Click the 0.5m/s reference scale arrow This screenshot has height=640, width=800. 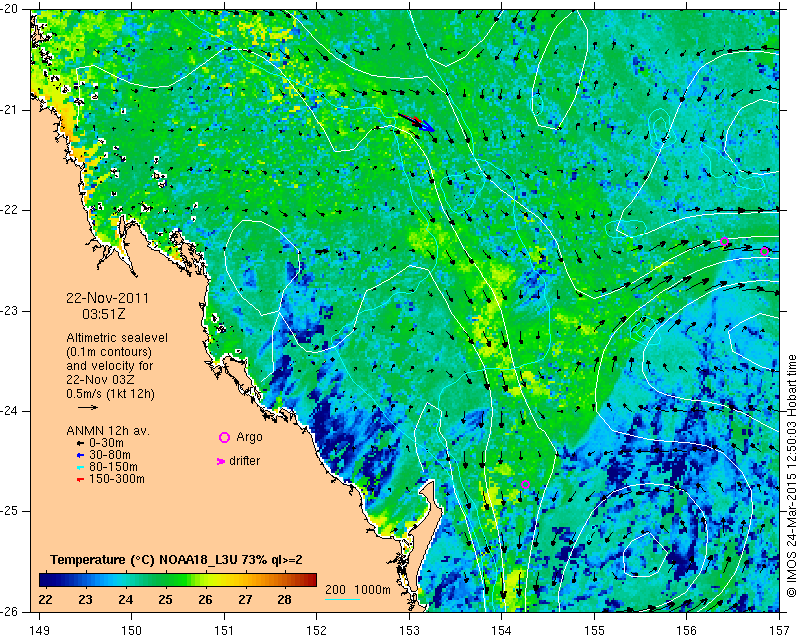click(x=88, y=407)
